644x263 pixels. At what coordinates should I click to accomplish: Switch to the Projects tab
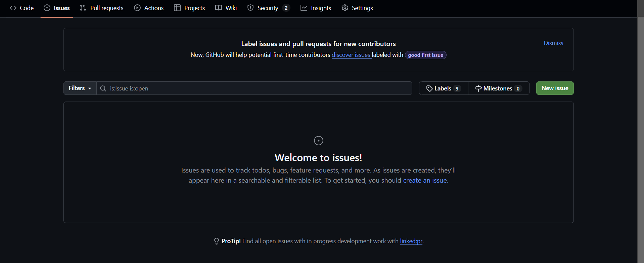tap(189, 8)
